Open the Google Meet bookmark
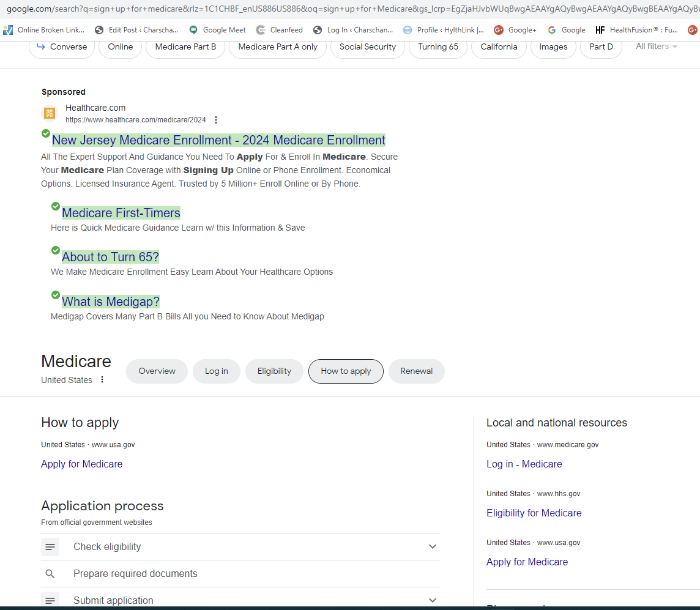Image resolution: width=700 pixels, height=610 pixels. (217, 30)
